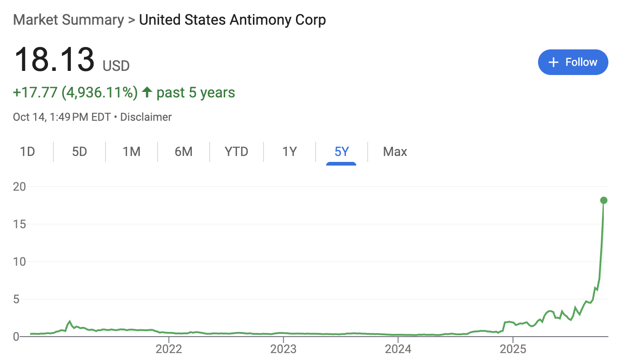Click the 2025 x-axis label
The width and height of the screenshot is (644, 354).
512,349
